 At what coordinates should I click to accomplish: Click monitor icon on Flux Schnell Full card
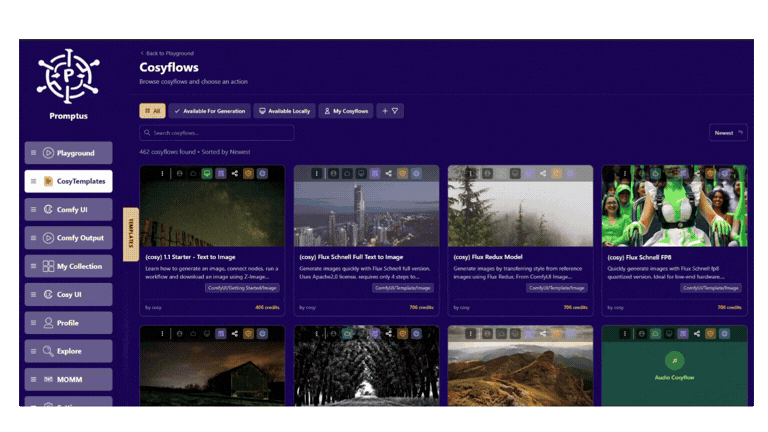pyautogui.click(x=361, y=173)
